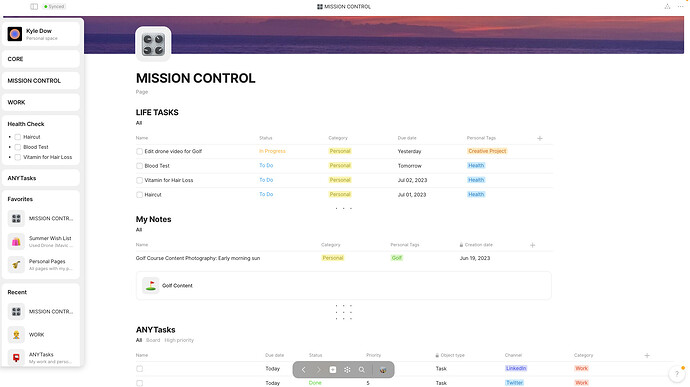Open the WORK item in the sidebar
Screen dimensions: 690x387
click(41, 102)
